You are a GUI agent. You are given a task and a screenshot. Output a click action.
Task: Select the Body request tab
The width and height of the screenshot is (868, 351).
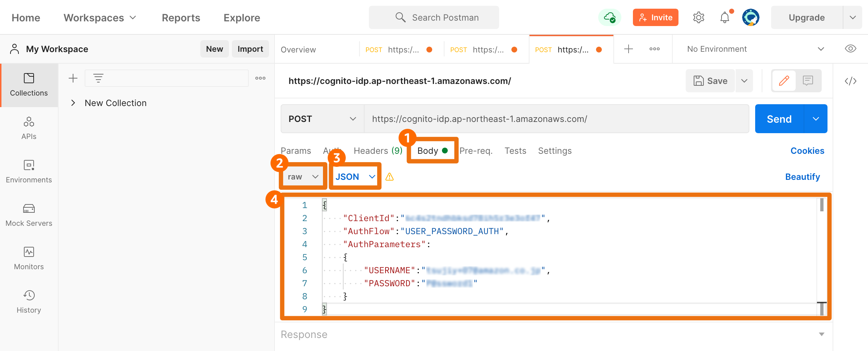coord(433,151)
